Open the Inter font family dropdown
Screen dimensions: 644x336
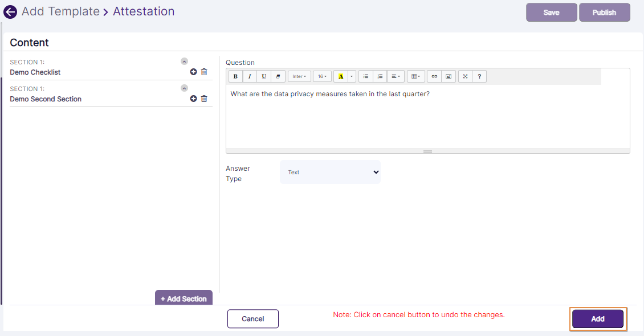tap(299, 76)
